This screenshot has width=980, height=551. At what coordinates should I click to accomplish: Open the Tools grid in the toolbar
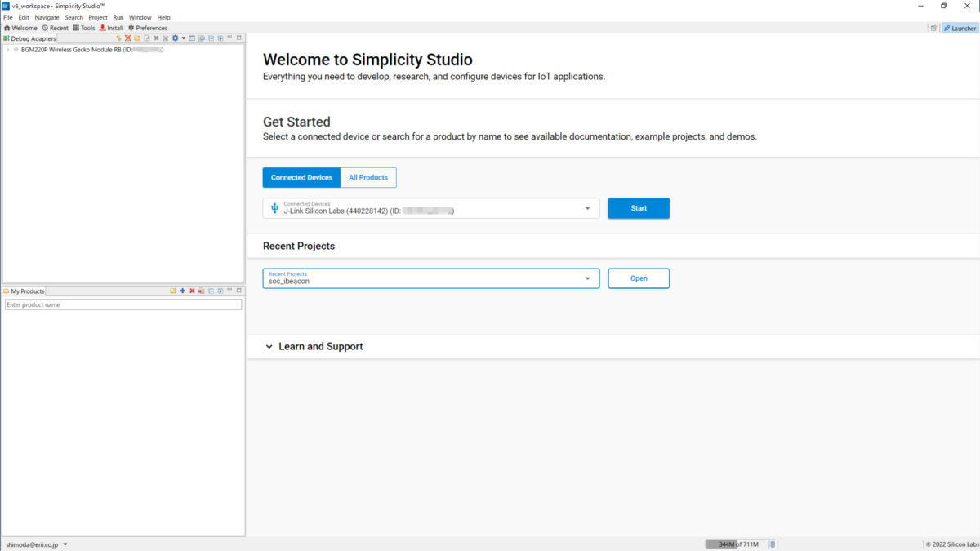pos(84,28)
